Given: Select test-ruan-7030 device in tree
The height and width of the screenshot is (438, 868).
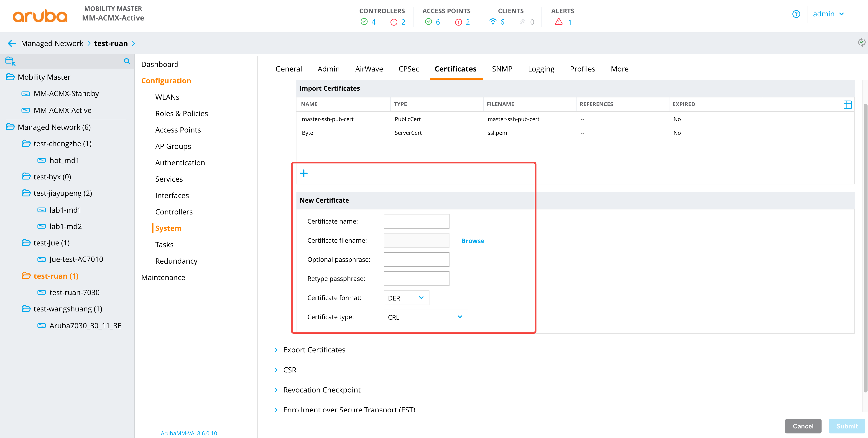Looking at the screenshot, I should (x=74, y=293).
